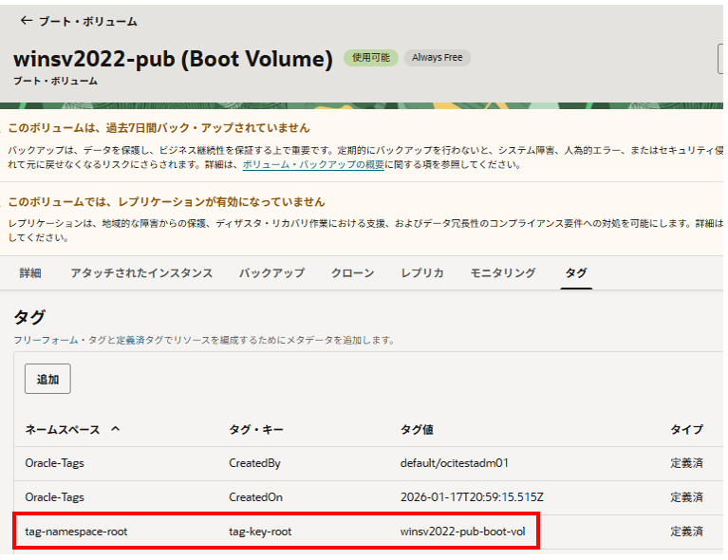728x560 pixels.
Task: Click the タグ・キー column header
Action: tap(255, 430)
